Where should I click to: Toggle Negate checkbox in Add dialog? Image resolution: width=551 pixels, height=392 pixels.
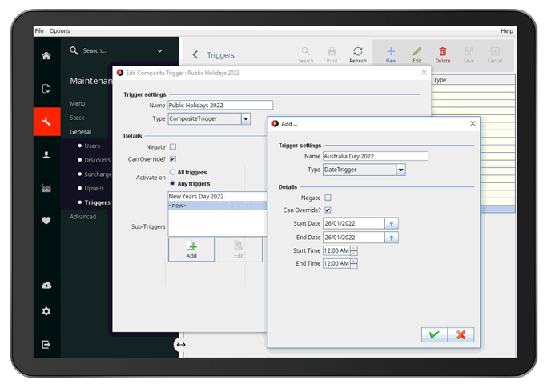pyautogui.click(x=328, y=198)
